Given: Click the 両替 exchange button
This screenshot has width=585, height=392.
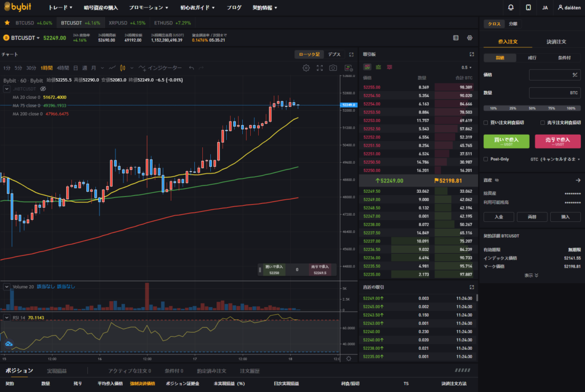Looking at the screenshot, I should [x=532, y=217].
